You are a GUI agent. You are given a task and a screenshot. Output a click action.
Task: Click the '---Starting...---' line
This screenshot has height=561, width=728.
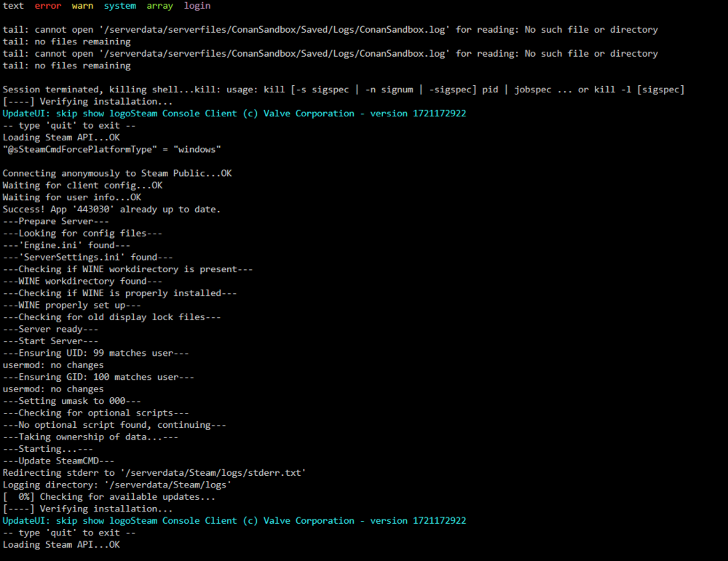[48, 450]
